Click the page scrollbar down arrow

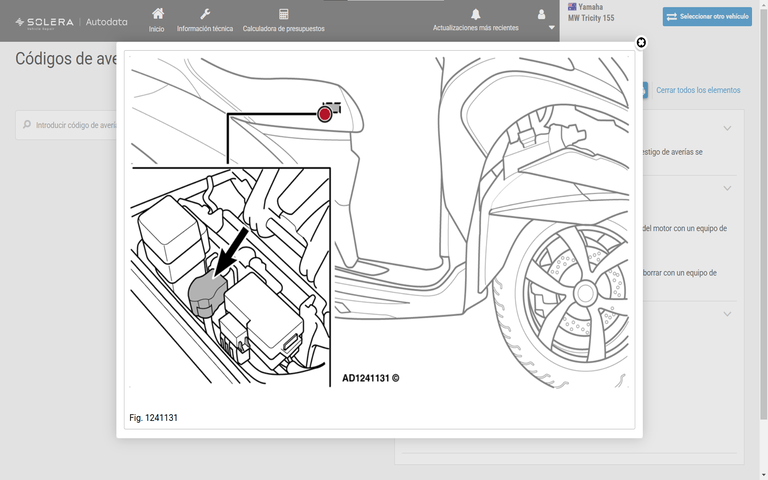(763, 474)
